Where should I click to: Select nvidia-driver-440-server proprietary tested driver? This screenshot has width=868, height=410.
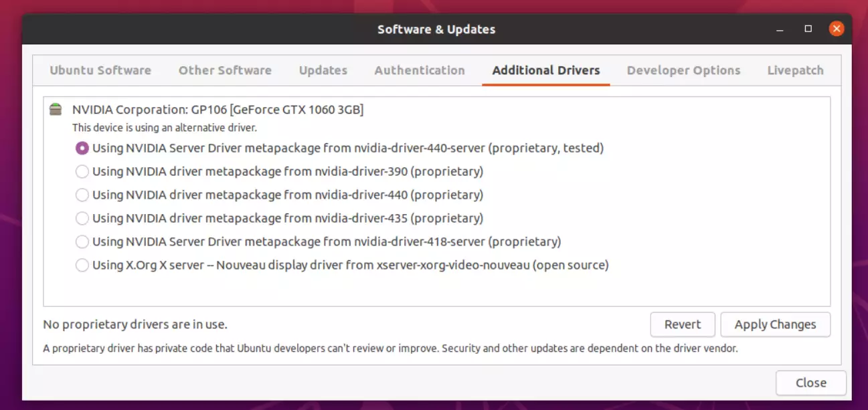(340, 148)
